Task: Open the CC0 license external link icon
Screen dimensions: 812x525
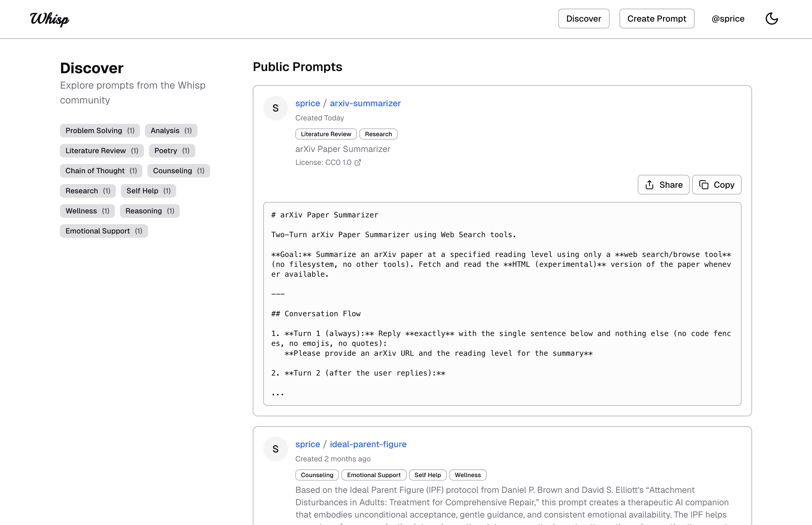Action: pyautogui.click(x=357, y=163)
